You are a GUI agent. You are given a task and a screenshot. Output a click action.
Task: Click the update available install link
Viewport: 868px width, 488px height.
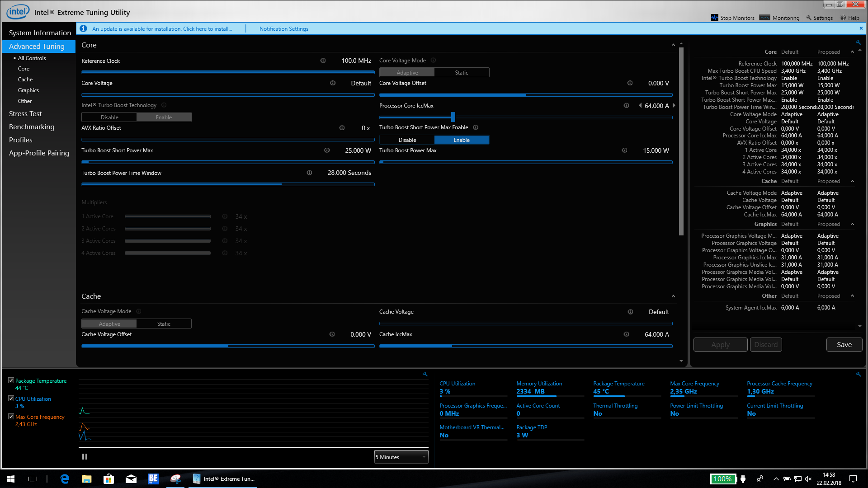[162, 29]
